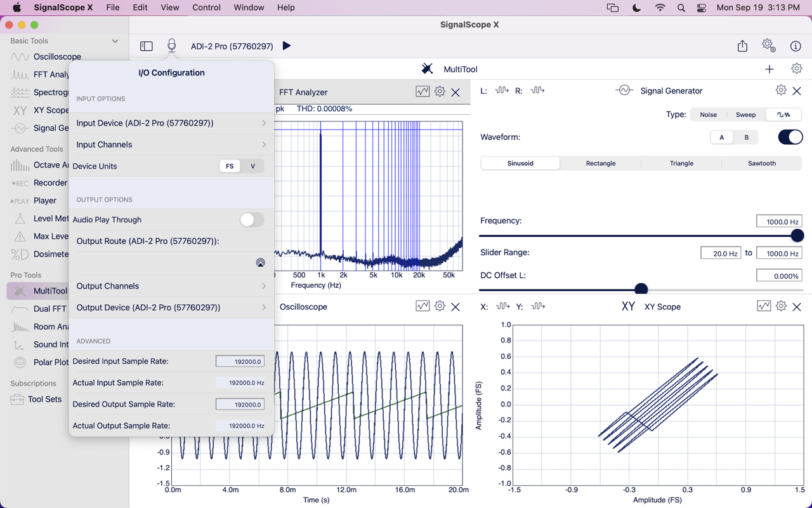The width and height of the screenshot is (812, 508).
Task: Expand Output Device (ADI-2 Pro) row
Action: [x=171, y=308]
